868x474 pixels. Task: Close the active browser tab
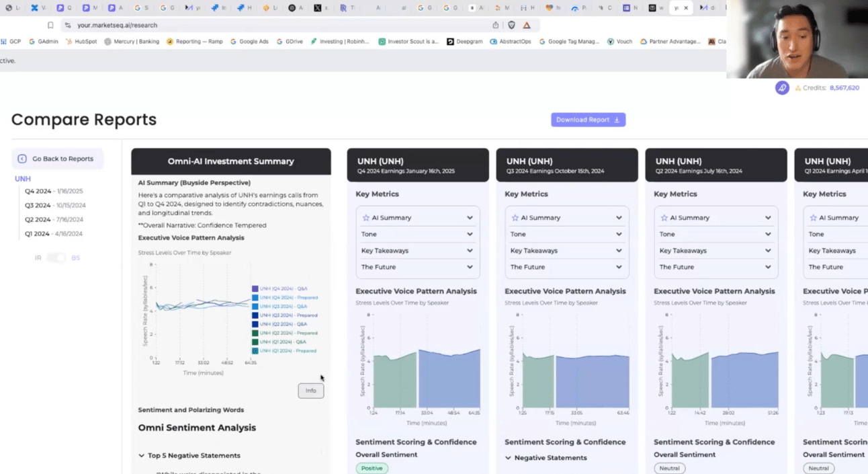click(x=686, y=8)
